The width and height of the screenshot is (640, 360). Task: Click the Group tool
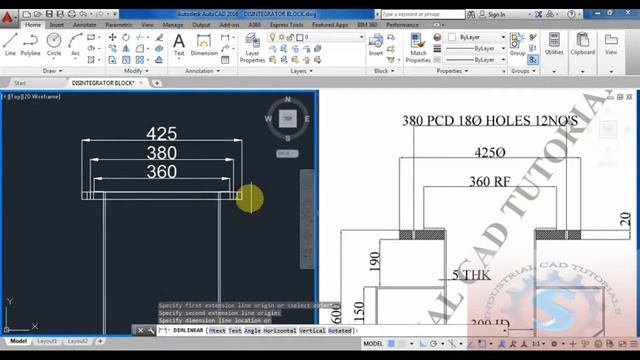[517, 45]
